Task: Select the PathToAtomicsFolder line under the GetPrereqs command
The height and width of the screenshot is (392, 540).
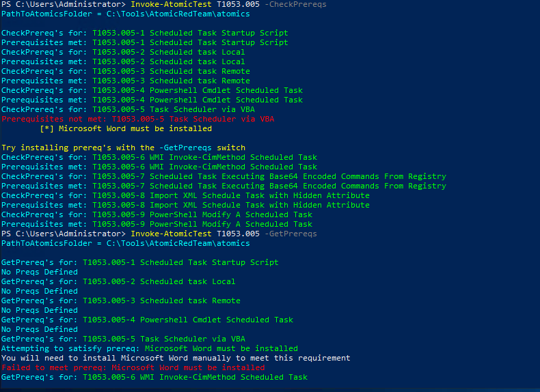Action: 126,244
